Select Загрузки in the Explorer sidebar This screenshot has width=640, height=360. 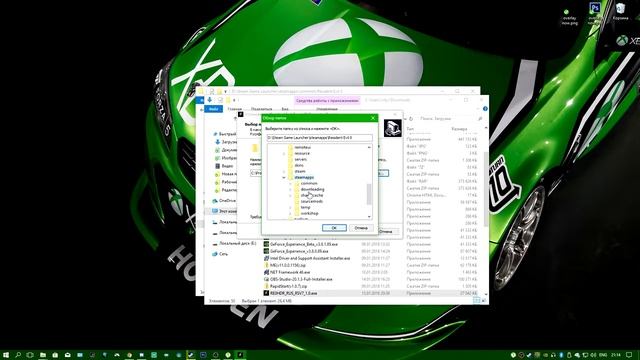[226, 142]
